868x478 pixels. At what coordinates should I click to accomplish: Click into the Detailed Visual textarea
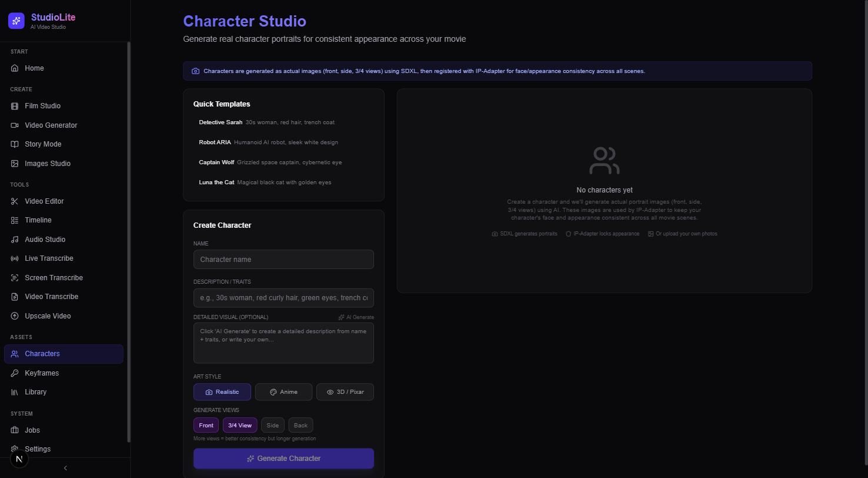283,343
